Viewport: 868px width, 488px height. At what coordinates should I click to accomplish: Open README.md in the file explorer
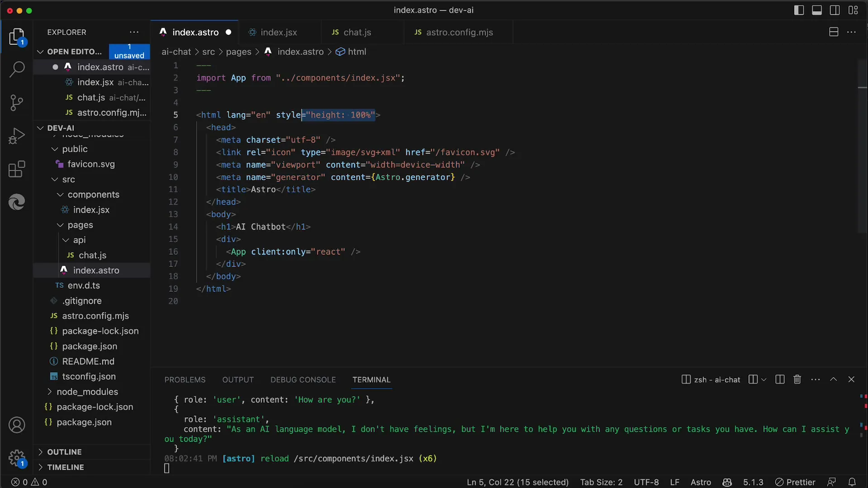coord(88,361)
